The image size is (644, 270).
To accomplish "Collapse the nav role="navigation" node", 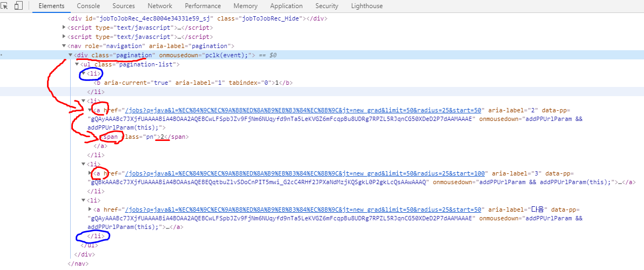I will pyautogui.click(x=64, y=46).
